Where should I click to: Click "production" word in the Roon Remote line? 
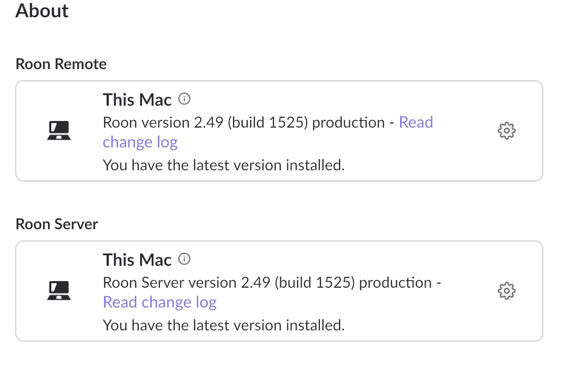pyautogui.click(x=348, y=123)
